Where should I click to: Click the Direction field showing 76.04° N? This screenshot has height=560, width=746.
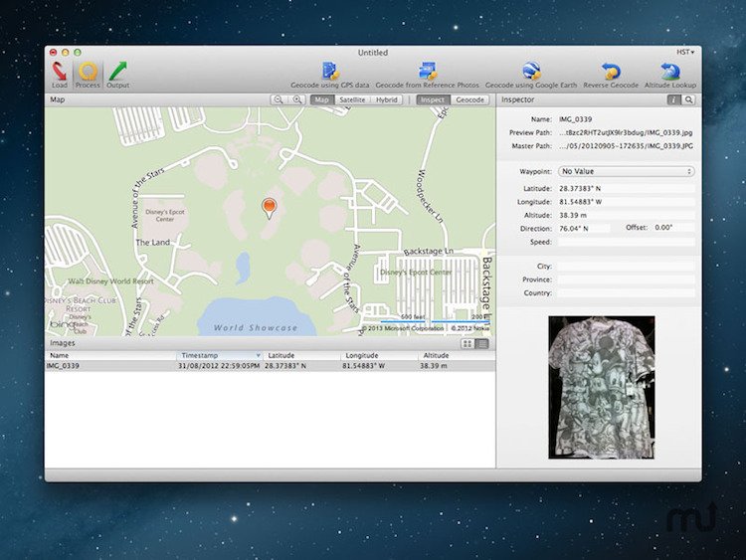coord(584,229)
